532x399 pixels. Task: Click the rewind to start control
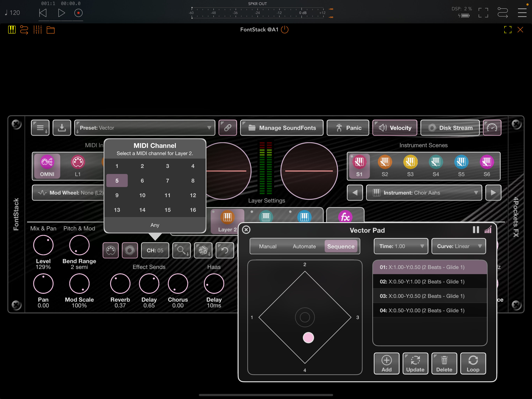tap(43, 13)
